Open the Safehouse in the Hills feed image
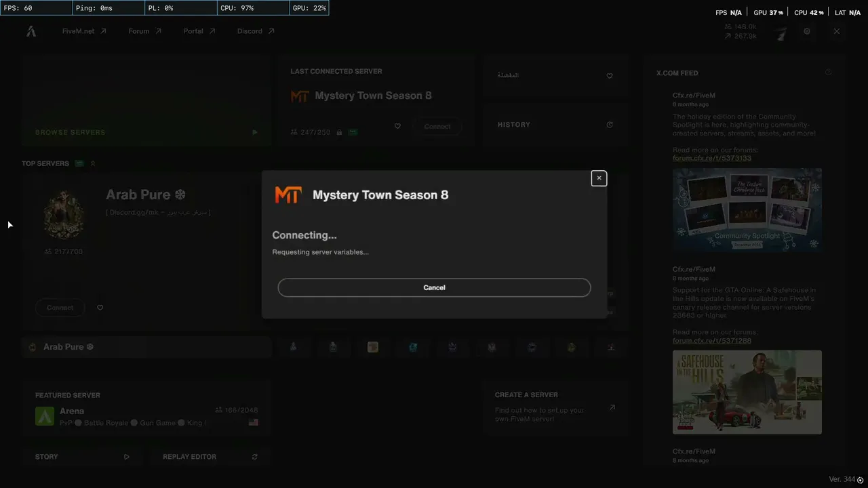This screenshot has width=868, height=488. (x=747, y=392)
